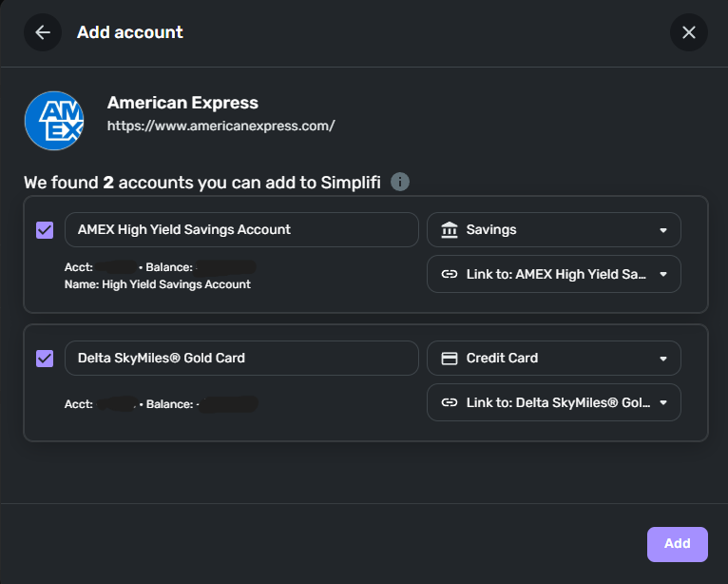Click the American Express institution name
The width and height of the screenshot is (728, 584).
pyautogui.click(x=182, y=103)
